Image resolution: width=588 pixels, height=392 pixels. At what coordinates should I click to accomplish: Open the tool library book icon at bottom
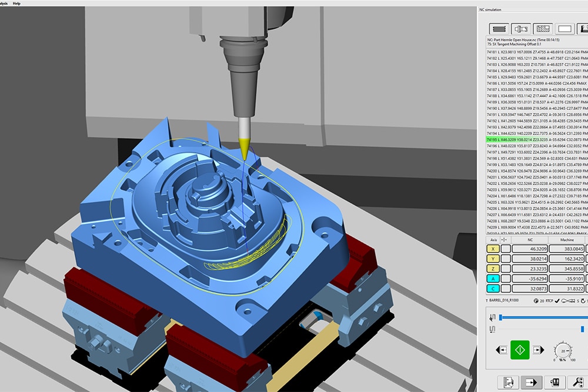click(554, 382)
